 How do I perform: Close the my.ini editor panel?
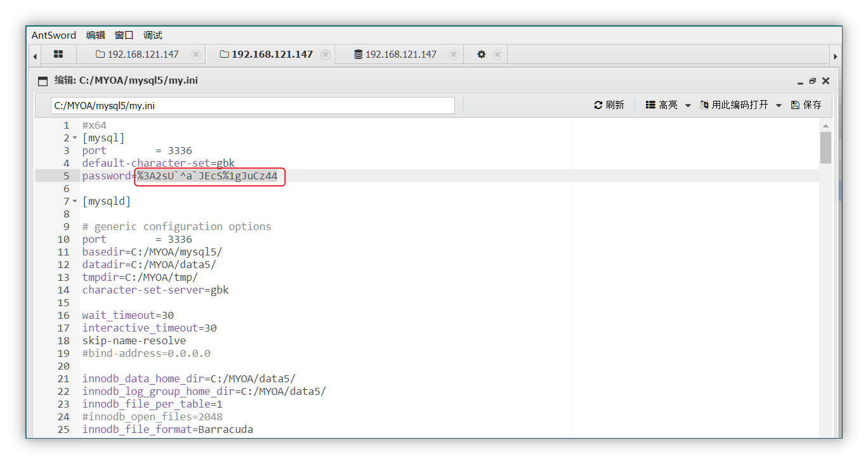[x=825, y=81]
